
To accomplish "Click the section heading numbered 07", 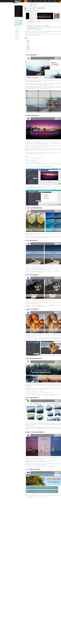I will [x=33, y=359].
